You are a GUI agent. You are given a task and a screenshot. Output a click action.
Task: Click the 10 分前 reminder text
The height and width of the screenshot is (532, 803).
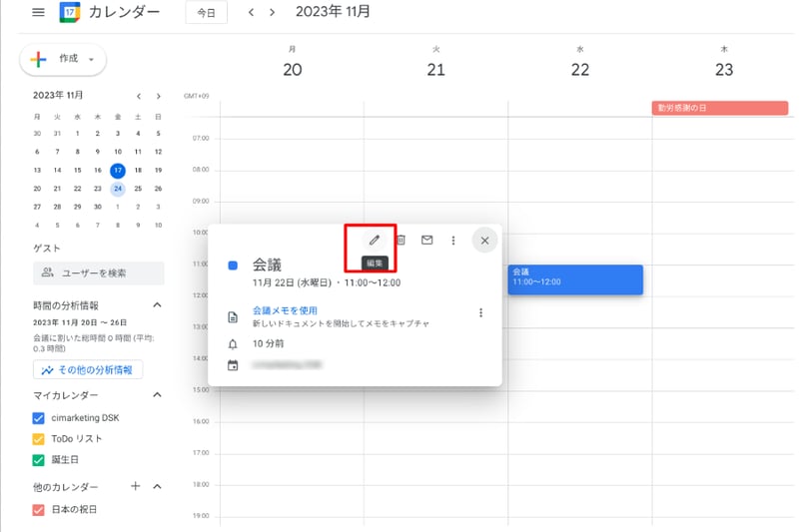[x=268, y=343]
